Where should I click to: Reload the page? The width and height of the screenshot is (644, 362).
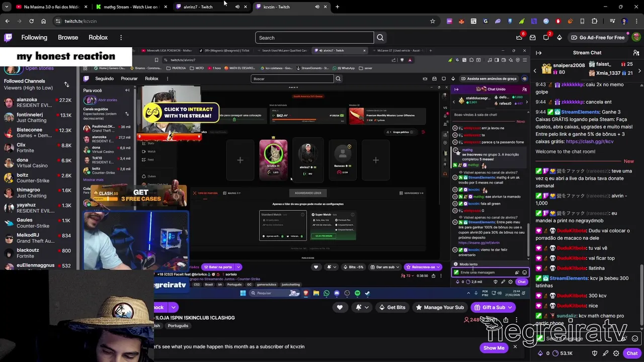tap(31, 21)
